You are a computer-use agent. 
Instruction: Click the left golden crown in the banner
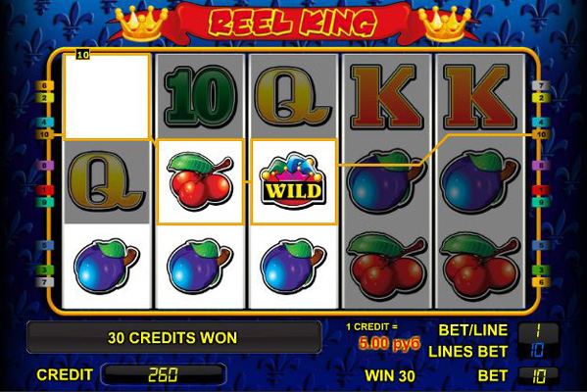tap(141, 24)
